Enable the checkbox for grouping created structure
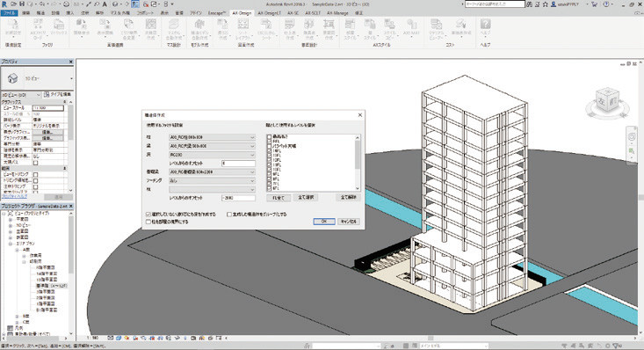This screenshot has width=644, height=350. (229, 215)
